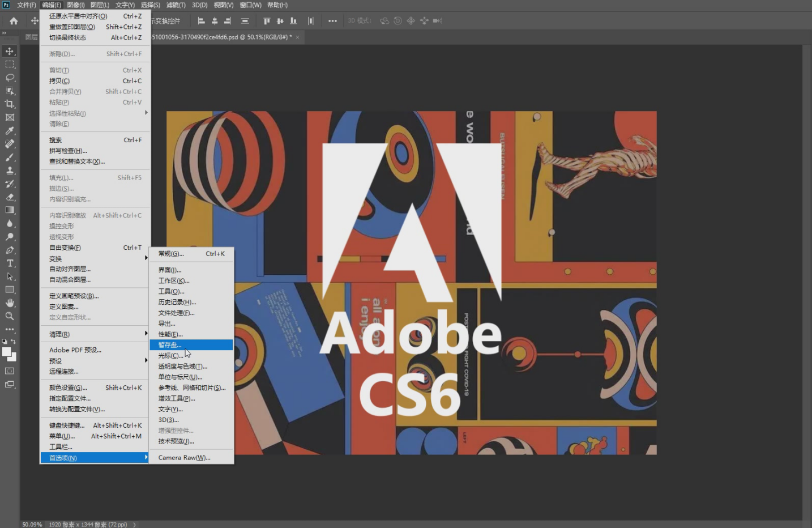Click the align left edges icon
The height and width of the screenshot is (528, 812).
pos(201,21)
